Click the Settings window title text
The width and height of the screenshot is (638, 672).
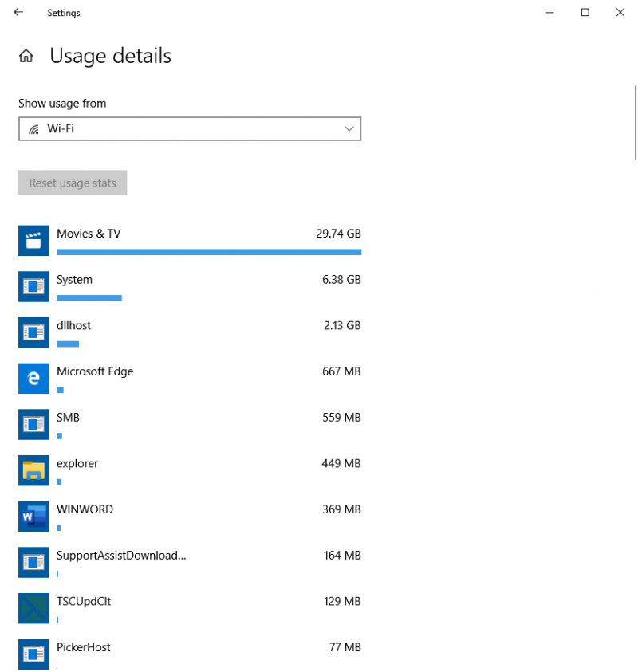click(64, 13)
